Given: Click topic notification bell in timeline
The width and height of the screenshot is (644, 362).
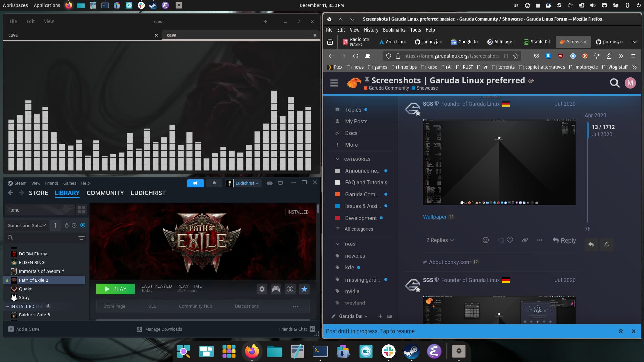Looking at the screenshot, I should click(607, 245).
